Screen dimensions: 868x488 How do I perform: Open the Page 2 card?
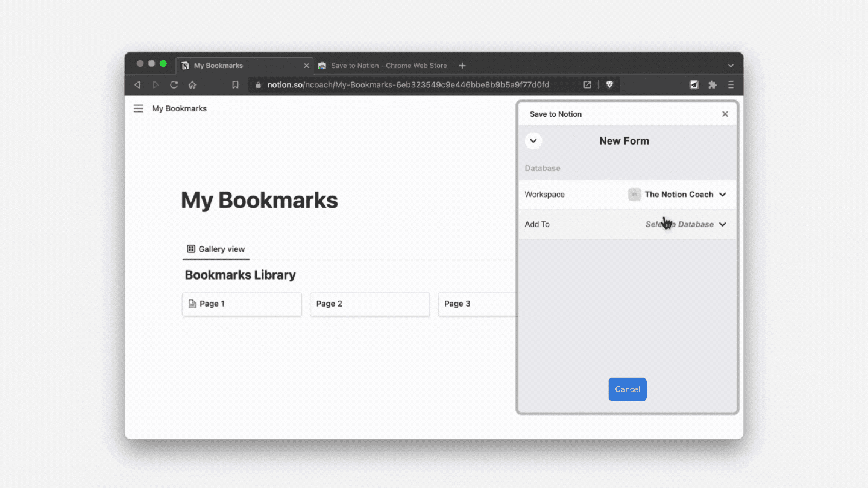tap(370, 304)
